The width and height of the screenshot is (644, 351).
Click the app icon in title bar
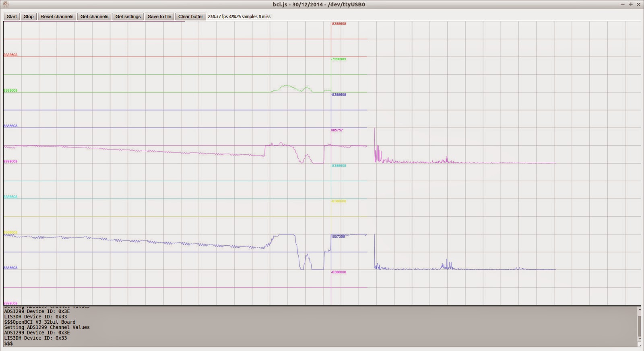[6, 4]
